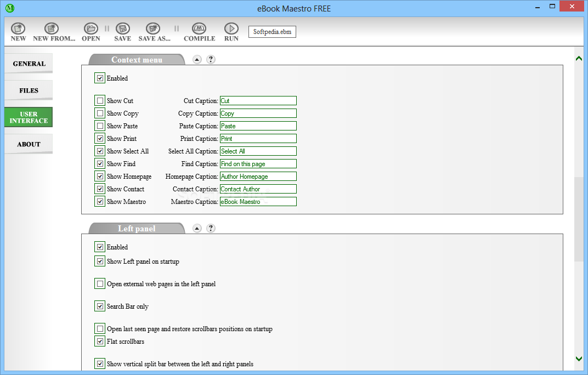
Task: Click the Find Caption field
Action: point(258,164)
